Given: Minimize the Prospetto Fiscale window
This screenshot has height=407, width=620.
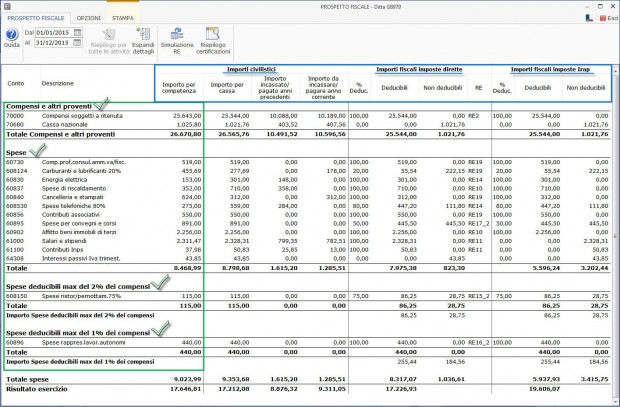Looking at the screenshot, I should pyautogui.click(x=589, y=6).
